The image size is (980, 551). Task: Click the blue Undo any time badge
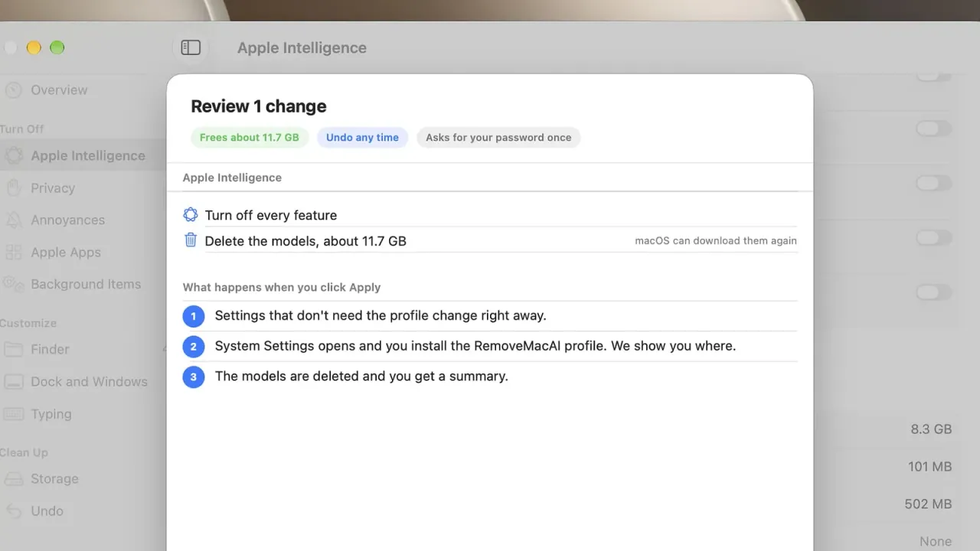pyautogui.click(x=362, y=138)
